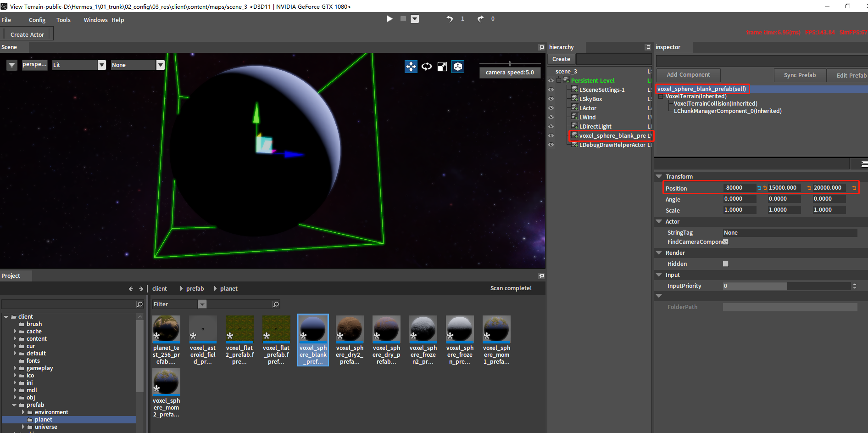This screenshot has height=433, width=868.
Task: Enable the Hidden checkbox under Render
Action: [x=725, y=264]
